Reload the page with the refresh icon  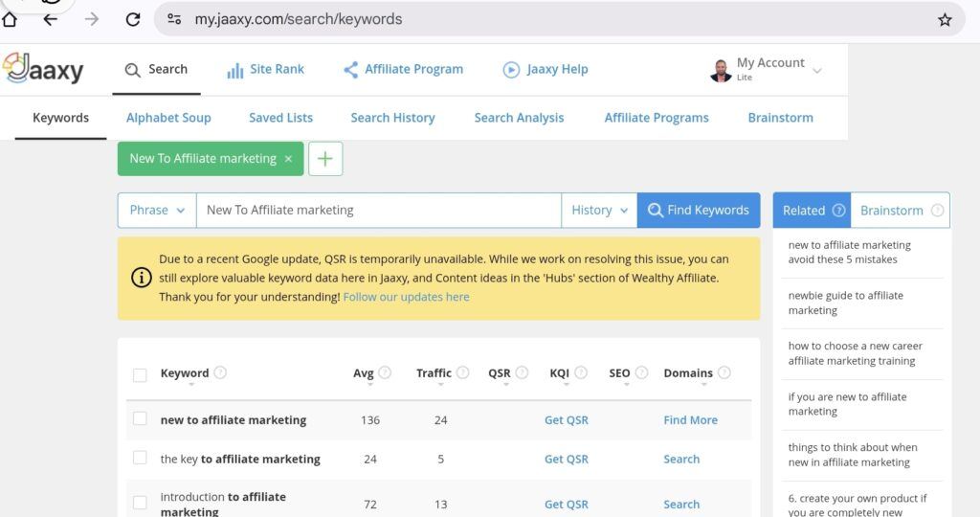click(133, 19)
